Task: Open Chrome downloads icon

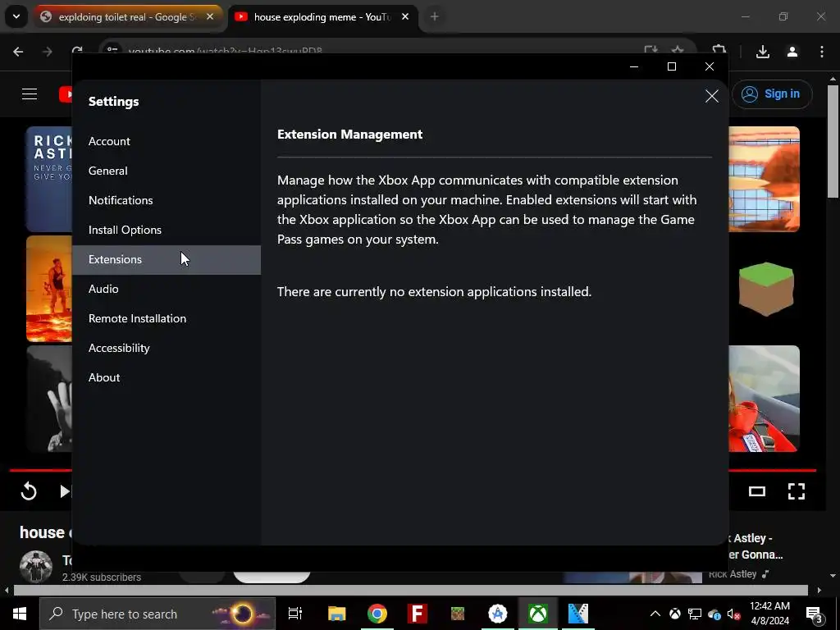Action: [762, 52]
